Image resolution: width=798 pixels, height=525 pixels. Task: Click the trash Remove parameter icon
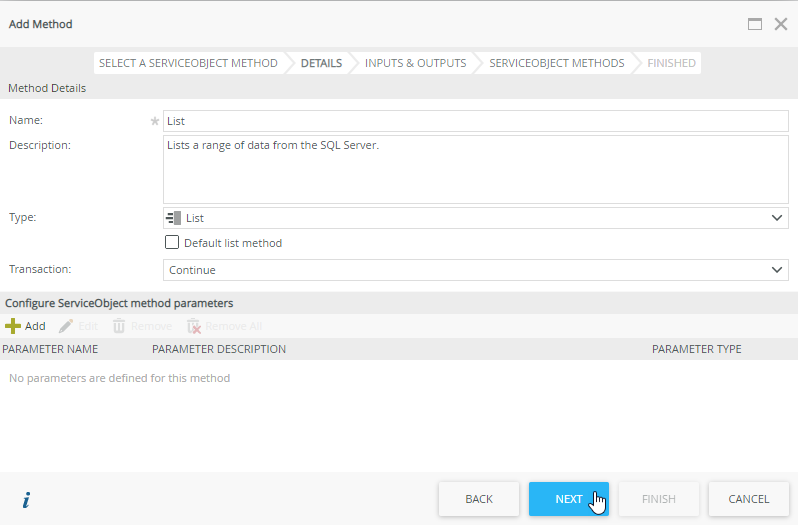pyautogui.click(x=119, y=326)
